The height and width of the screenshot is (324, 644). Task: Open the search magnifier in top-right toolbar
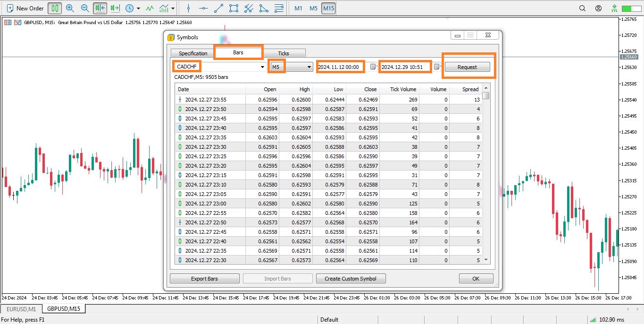tap(582, 8)
